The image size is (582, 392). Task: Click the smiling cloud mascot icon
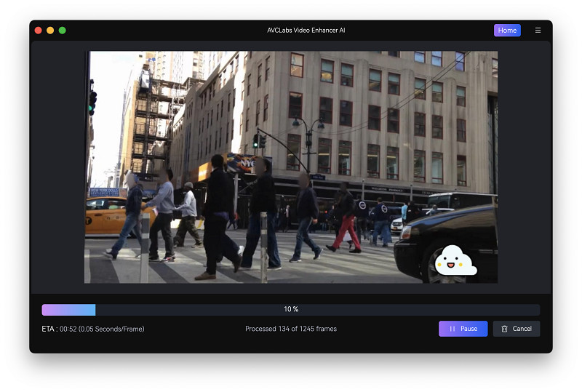pyautogui.click(x=455, y=261)
